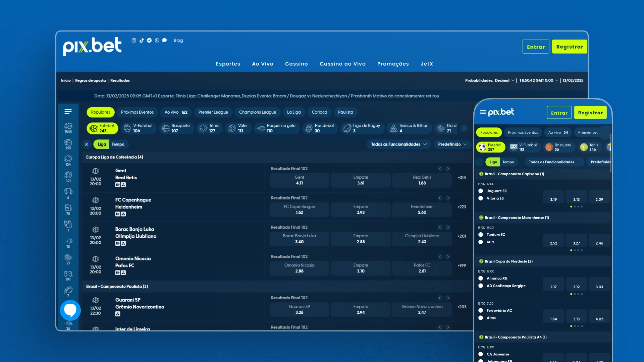
Task: Select sidebar rugby ball icon with 7
Action: 68,292
